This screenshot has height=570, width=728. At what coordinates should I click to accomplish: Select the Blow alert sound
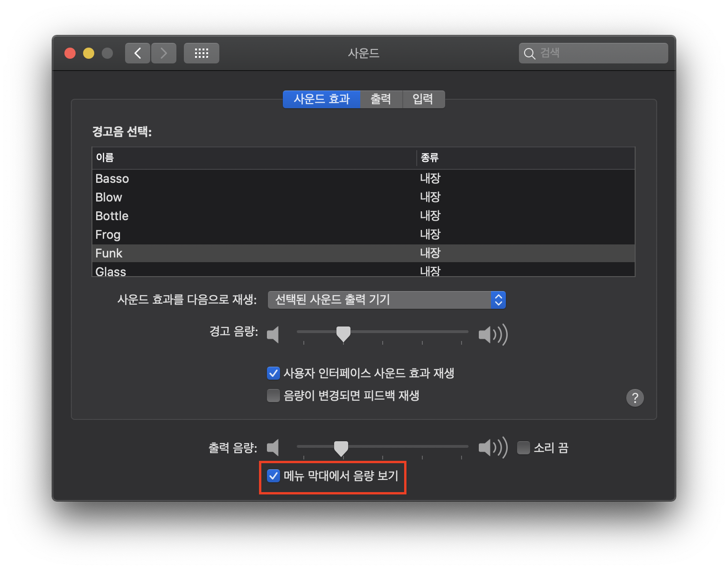coord(364,197)
